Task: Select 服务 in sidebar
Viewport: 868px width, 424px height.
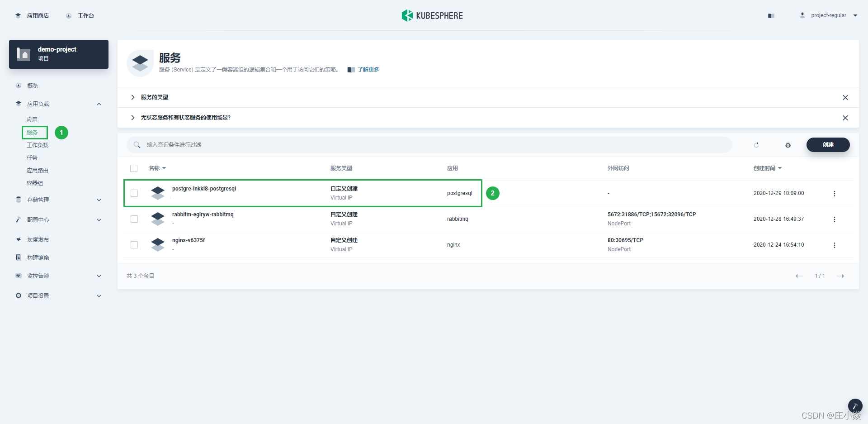Action: [x=32, y=132]
